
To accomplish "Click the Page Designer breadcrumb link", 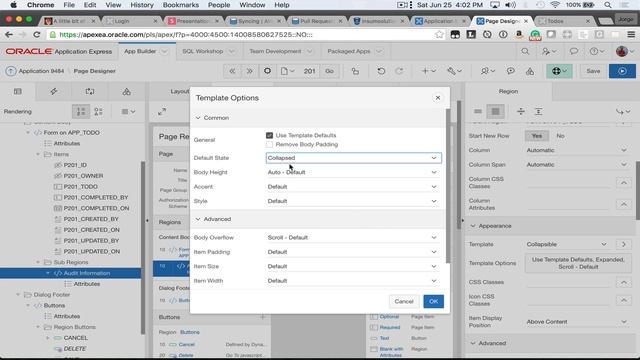I will 94,71.
